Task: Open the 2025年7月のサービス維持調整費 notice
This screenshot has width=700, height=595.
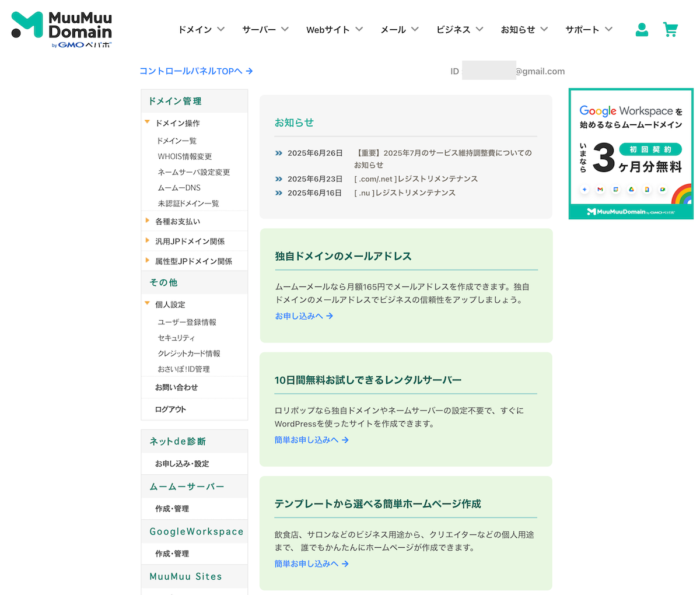Action: (x=443, y=159)
